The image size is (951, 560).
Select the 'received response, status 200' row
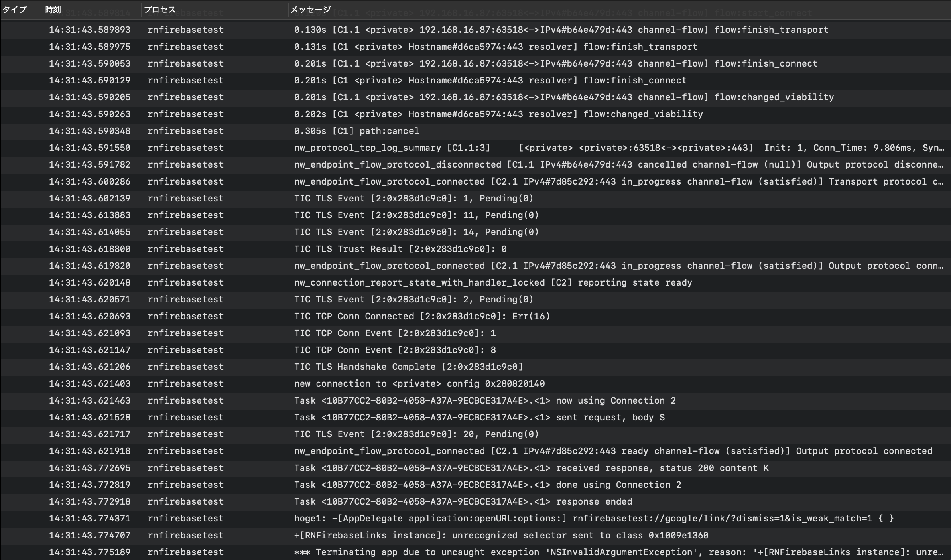pos(531,468)
